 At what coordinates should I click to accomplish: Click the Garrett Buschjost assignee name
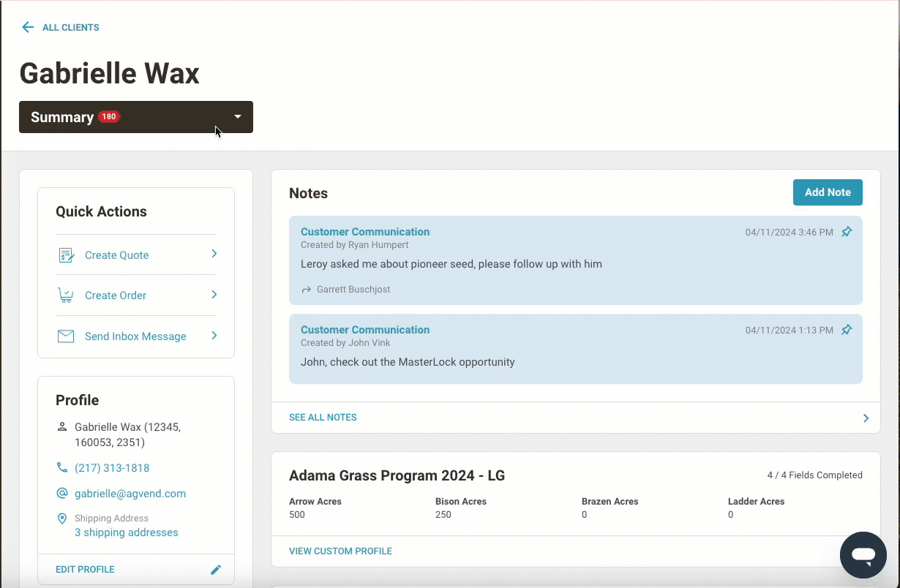(353, 290)
